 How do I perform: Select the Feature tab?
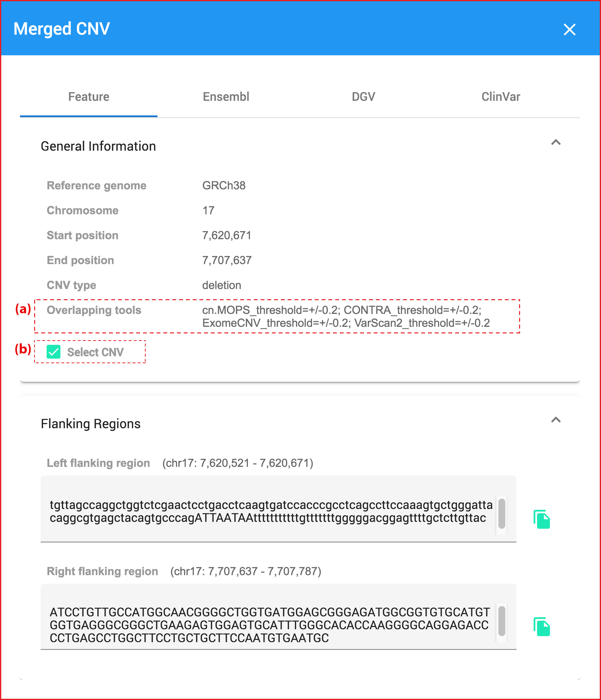[89, 97]
